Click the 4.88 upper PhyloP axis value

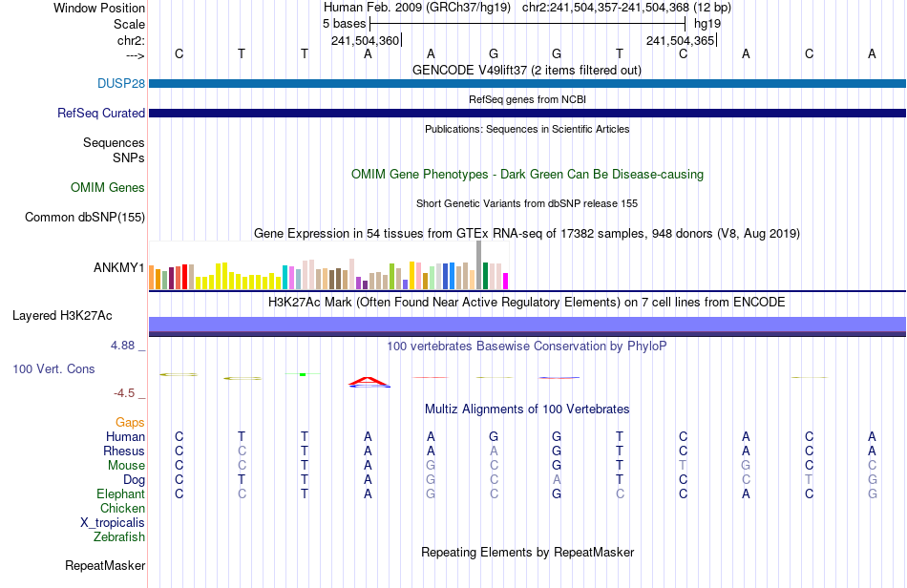[x=122, y=346]
